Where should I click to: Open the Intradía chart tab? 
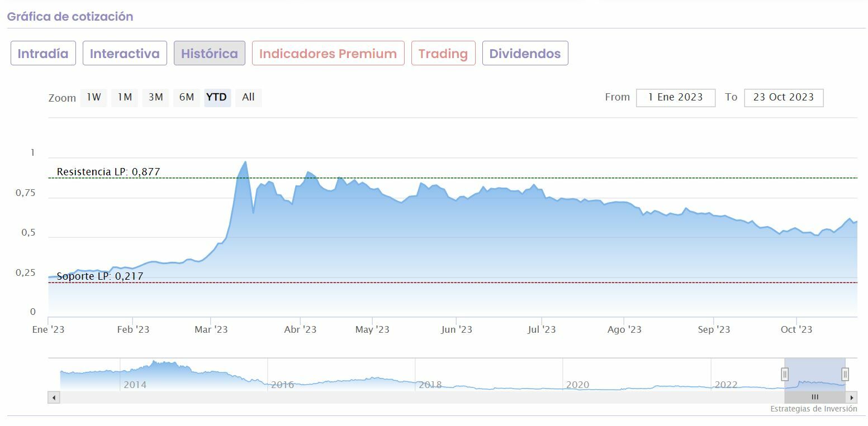(x=43, y=54)
